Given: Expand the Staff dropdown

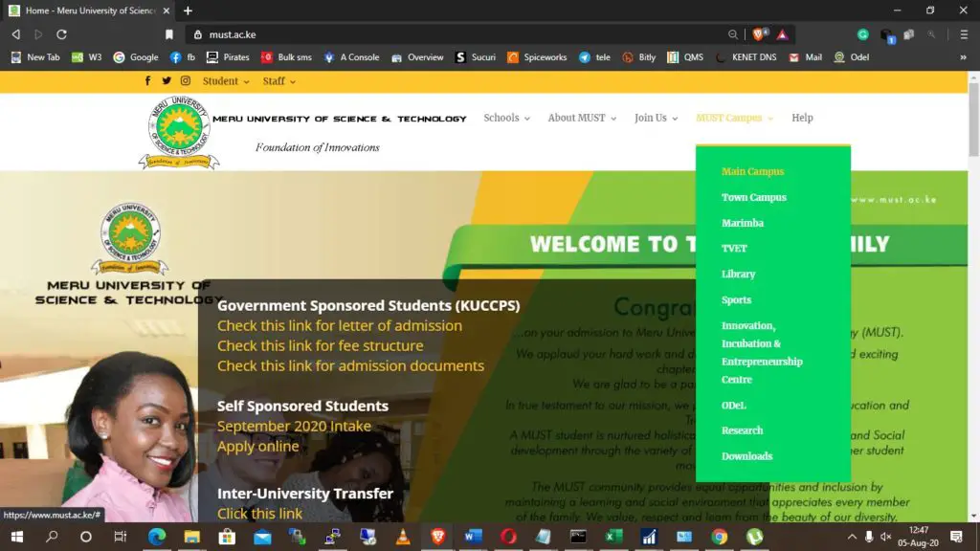Looking at the screenshot, I should 278,81.
